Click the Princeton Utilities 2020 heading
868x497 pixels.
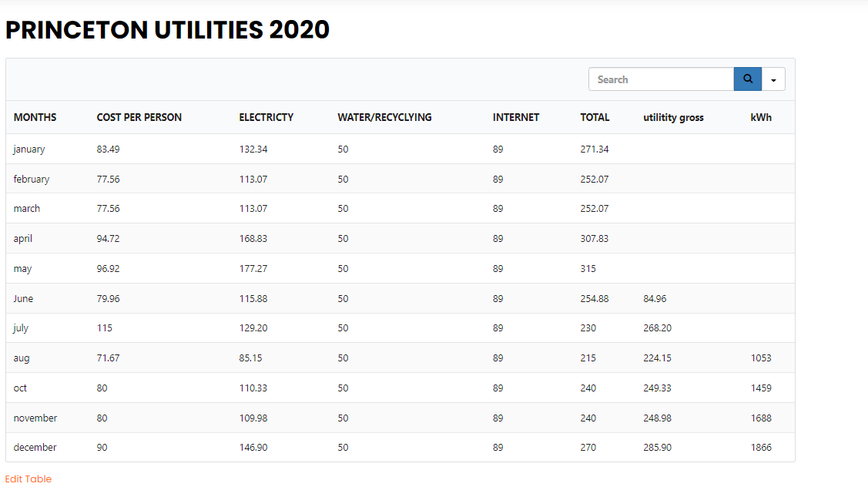167,30
